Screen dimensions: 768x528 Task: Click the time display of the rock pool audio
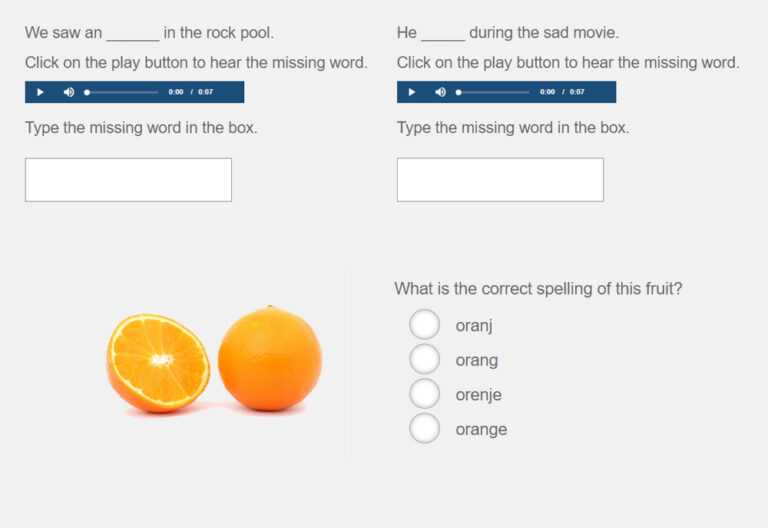tap(191, 92)
